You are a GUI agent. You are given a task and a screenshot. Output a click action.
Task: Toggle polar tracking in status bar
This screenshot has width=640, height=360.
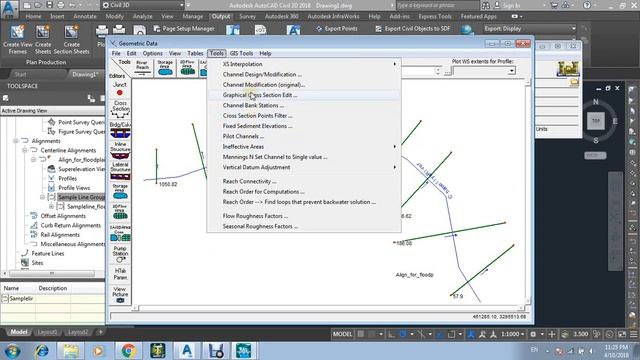[403, 334]
